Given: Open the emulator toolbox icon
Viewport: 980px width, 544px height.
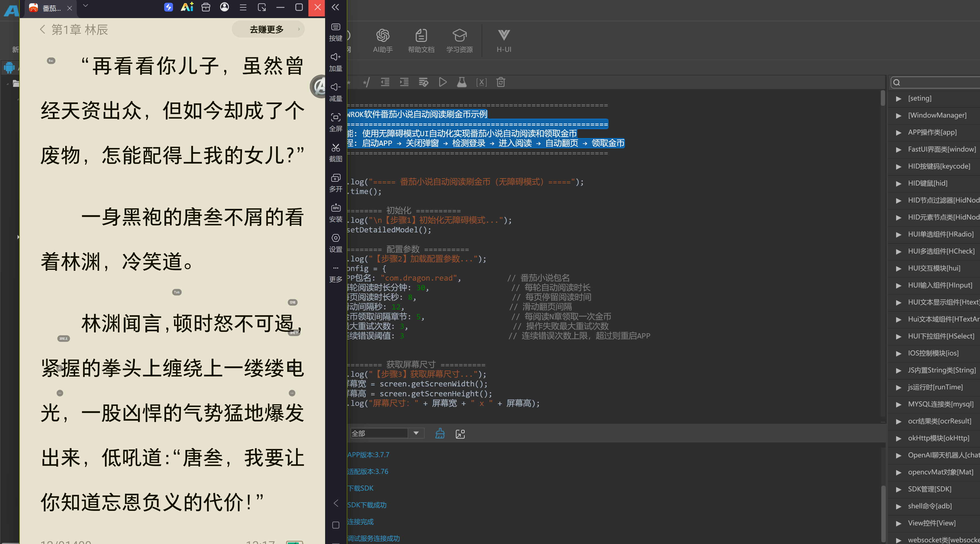Looking at the screenshot, I should point(206,7).
